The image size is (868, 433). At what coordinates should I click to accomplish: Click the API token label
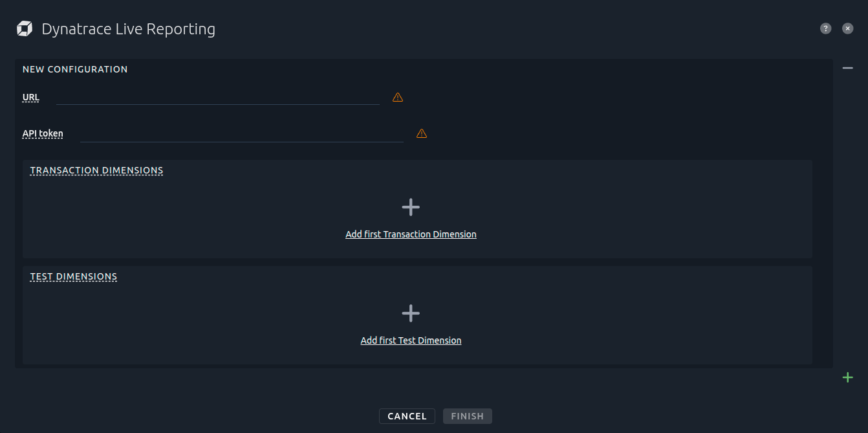click(x=43, y=134)
